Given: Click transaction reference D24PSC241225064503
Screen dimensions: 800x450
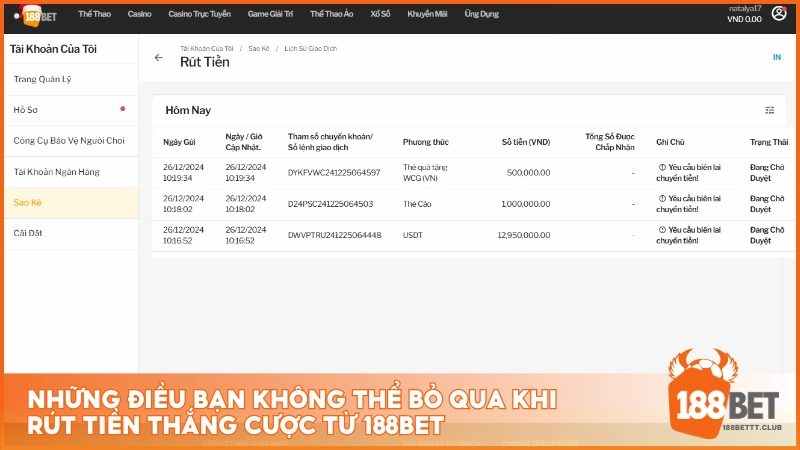Looking at the screenshot, I should point(330,204).
